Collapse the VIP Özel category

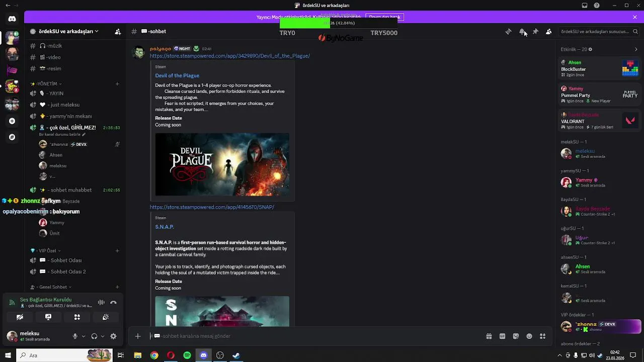point(46,250)
